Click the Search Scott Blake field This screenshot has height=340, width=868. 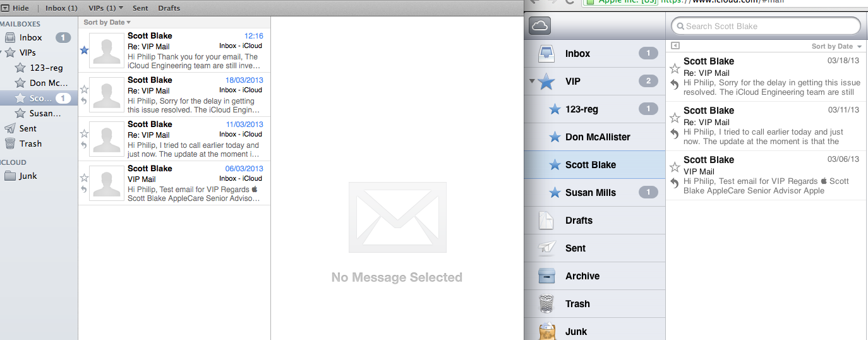[x=766, y=26]
